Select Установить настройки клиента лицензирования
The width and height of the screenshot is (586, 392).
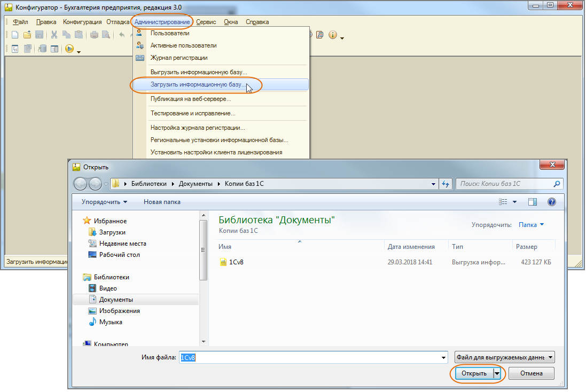(221, 152)
